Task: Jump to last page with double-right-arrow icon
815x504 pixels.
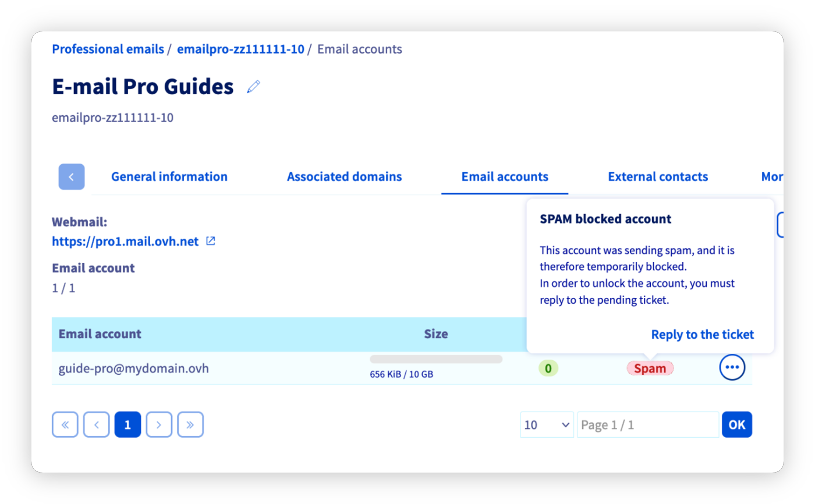Action: pos(190,424)
